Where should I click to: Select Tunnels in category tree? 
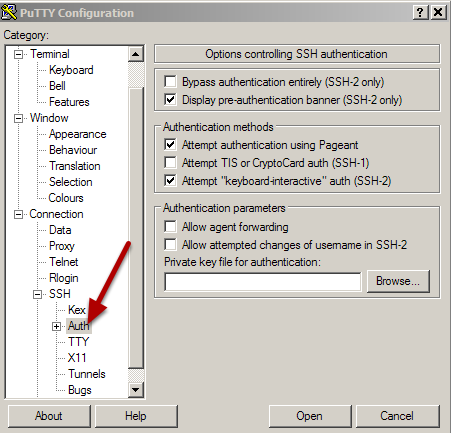tap(87, 374)
